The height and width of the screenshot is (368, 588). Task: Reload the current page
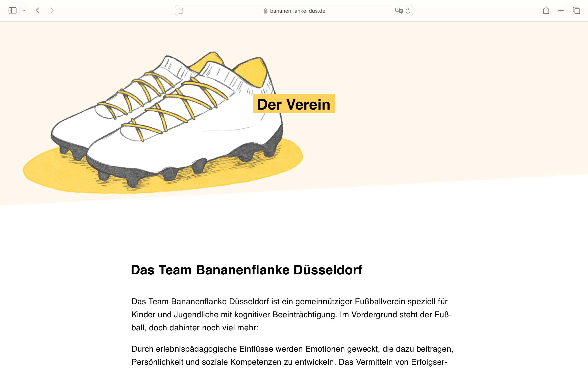(x=408, y=11)
